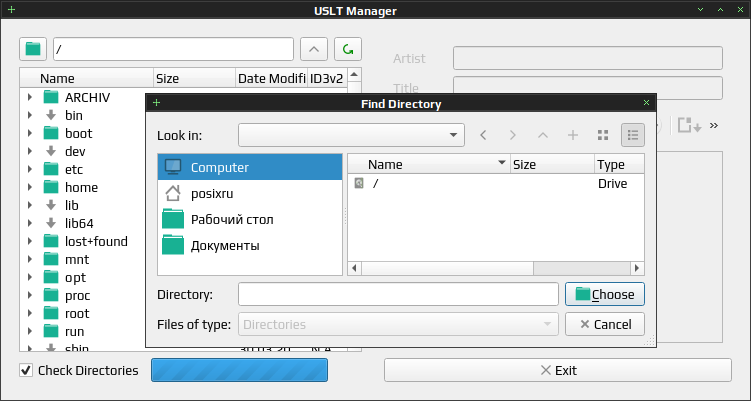The width and height of the screenshot is (751, 401).
Task: Expand the lib tree node
Action: pyautogui.click(x=30, y=206)
